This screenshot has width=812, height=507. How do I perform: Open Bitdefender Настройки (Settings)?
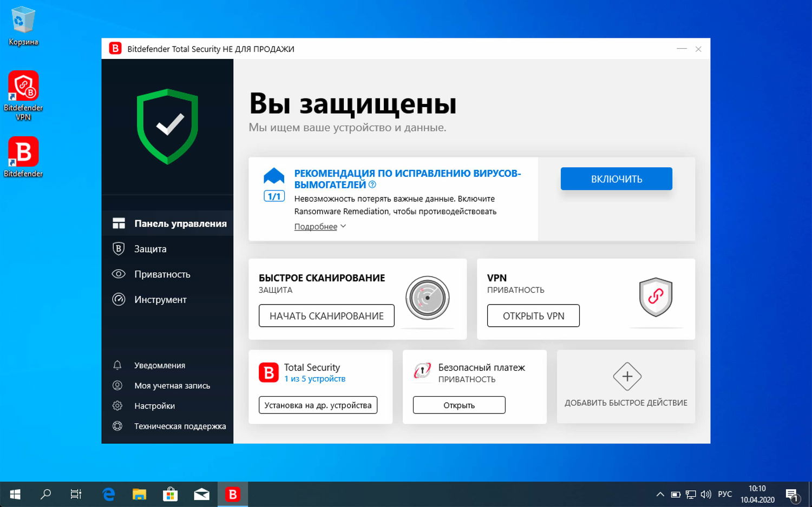coord(154,405)
